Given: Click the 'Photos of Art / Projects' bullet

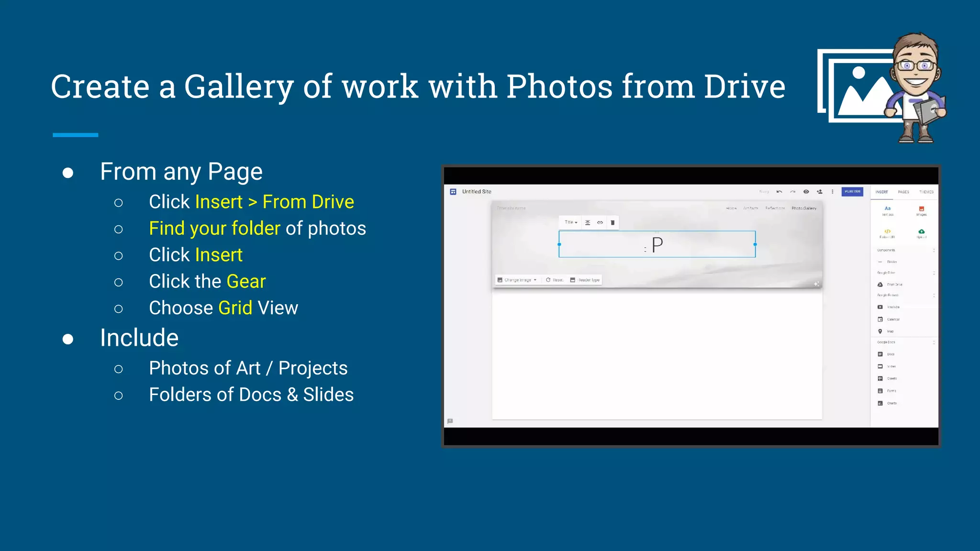Looking at the screenshot, I should click(x=248, y=368).
